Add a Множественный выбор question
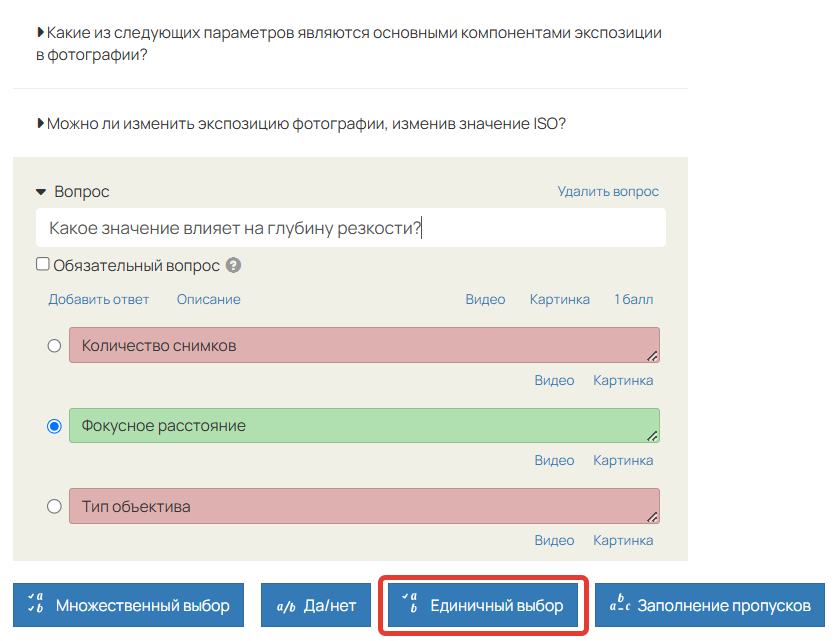 128,605
